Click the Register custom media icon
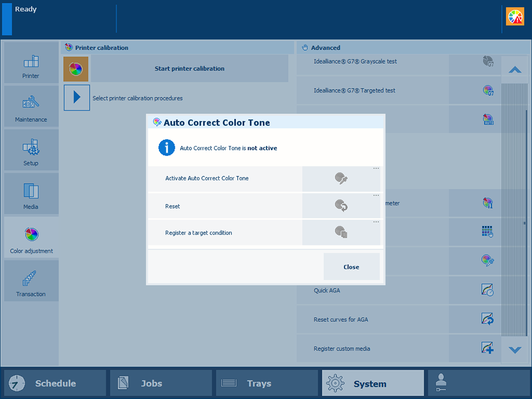The width and height of the screenshot is (532, 399). (488, 348)
